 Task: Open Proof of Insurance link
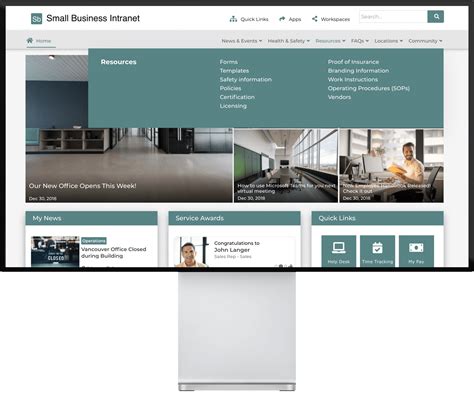[x=353, y=62]
